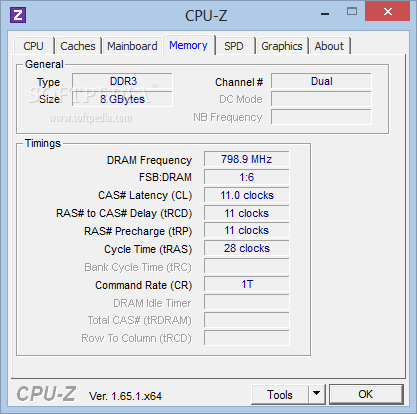
Task: Click the CPU-Z logo at bottom left
Action: (46, 394)
